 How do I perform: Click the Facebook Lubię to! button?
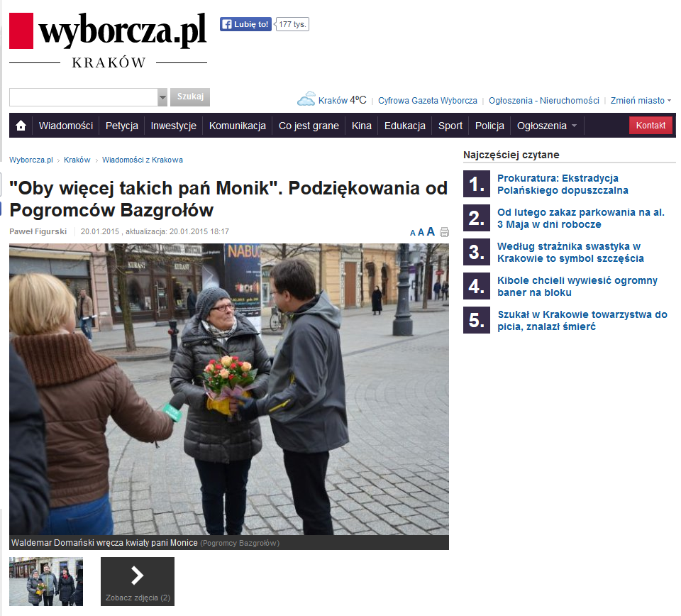point(245,24)
